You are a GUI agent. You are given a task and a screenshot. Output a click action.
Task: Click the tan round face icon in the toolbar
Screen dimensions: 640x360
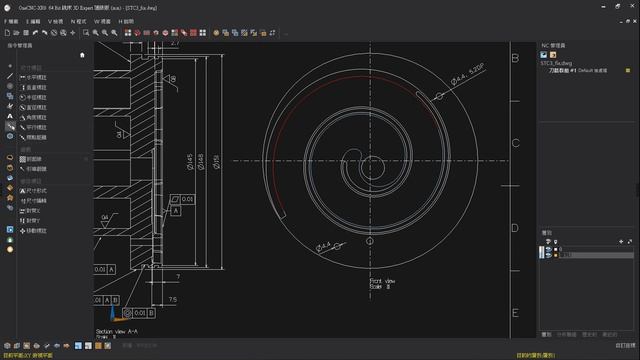(216, 33)
